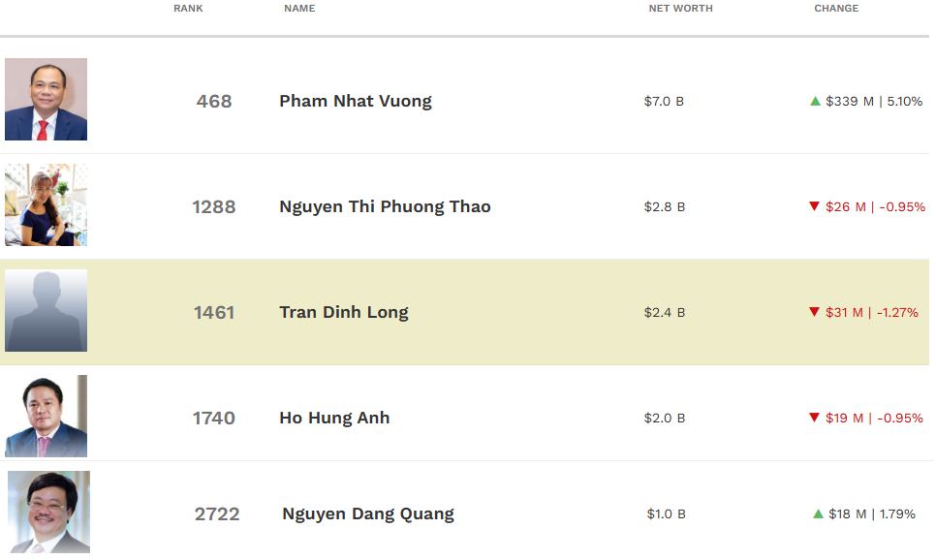Click Pham Nhat Vuong's profile photo
The height and width of the screenshot is (560, 936).
[46, 100]
